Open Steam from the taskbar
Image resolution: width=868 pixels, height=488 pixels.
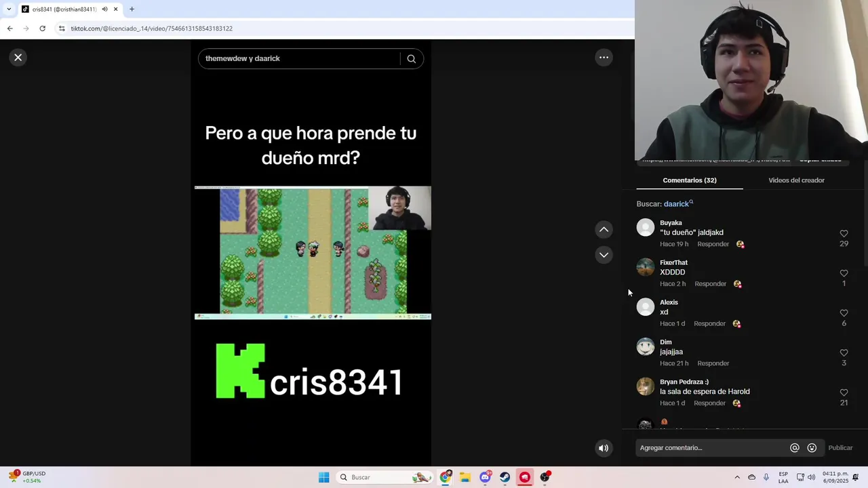click(x=505, y=477)
